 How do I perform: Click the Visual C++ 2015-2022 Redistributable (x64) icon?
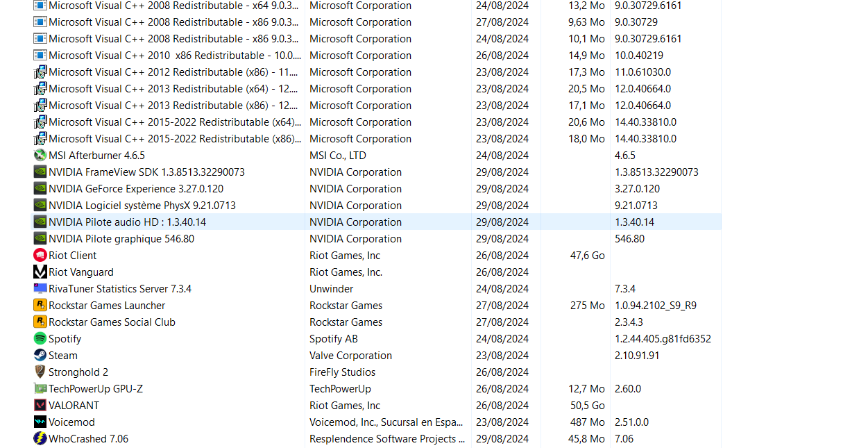click(40, 122)
